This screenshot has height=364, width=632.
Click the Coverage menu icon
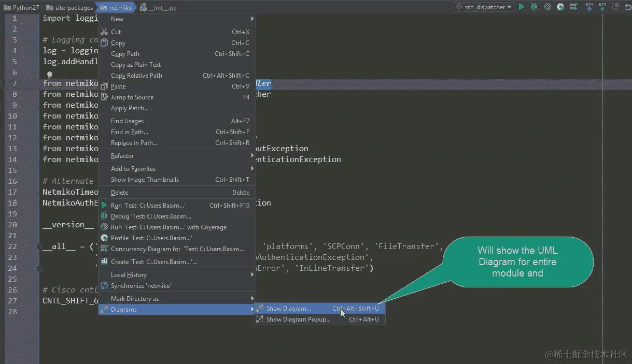click(x=104, y=227)
